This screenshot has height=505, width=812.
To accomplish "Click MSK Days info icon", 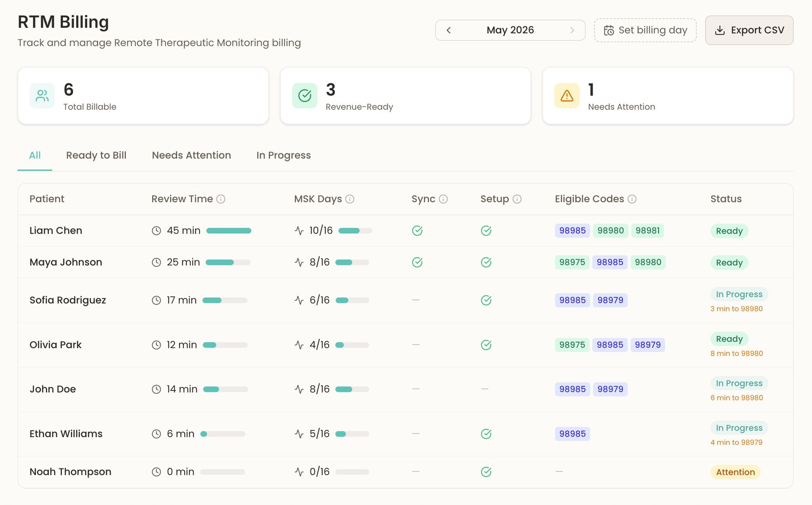I will 350,199.
